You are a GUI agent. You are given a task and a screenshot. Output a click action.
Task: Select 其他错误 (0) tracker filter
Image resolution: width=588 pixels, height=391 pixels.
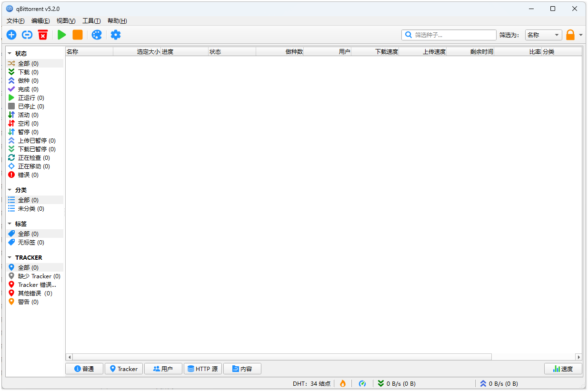(x=35, y=293)
